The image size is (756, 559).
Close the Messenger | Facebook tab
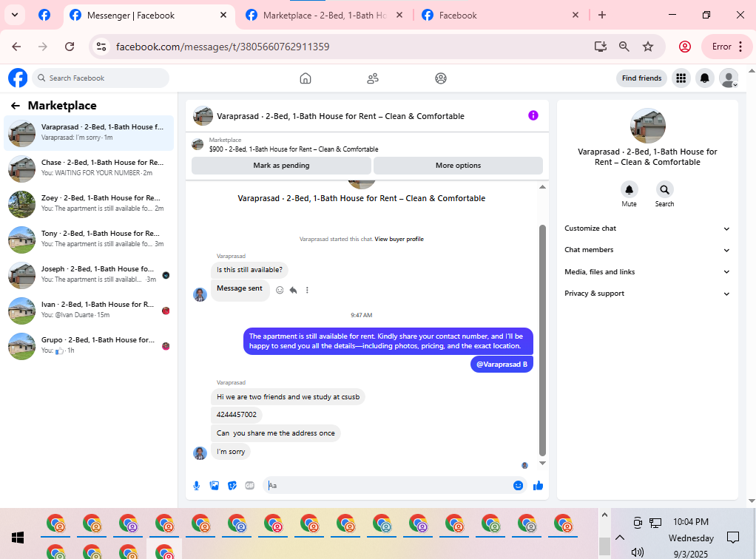[x=223, y=15]
